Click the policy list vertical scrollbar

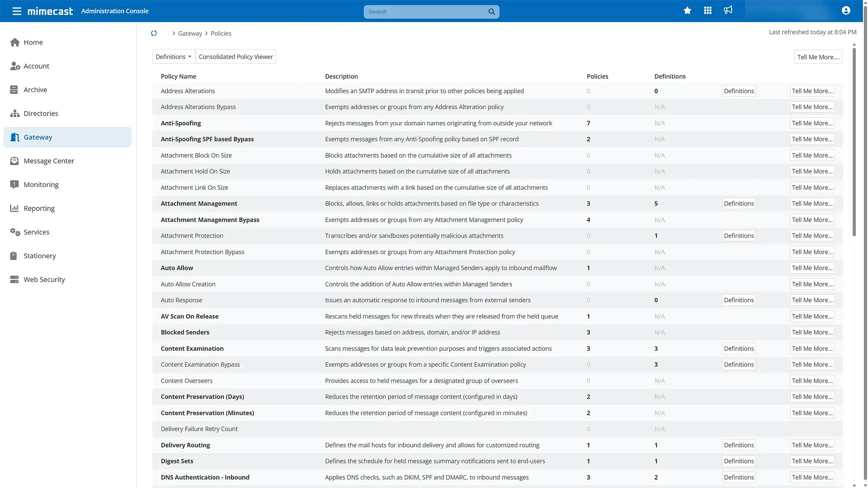point(854,142)
